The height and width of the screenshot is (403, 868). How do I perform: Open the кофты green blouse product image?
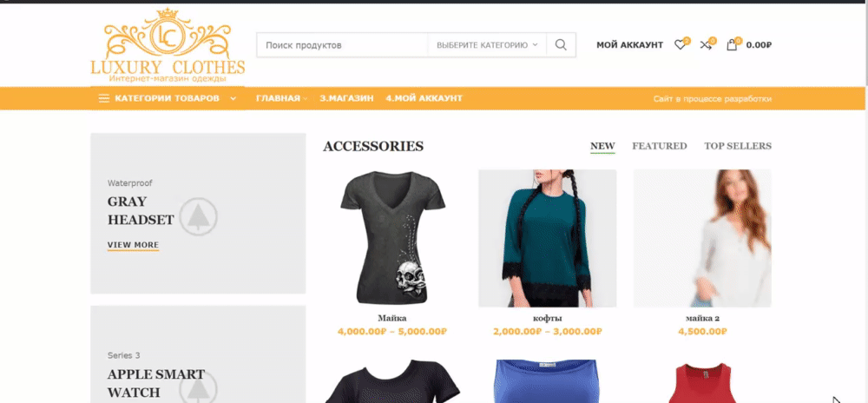point(548,238)
